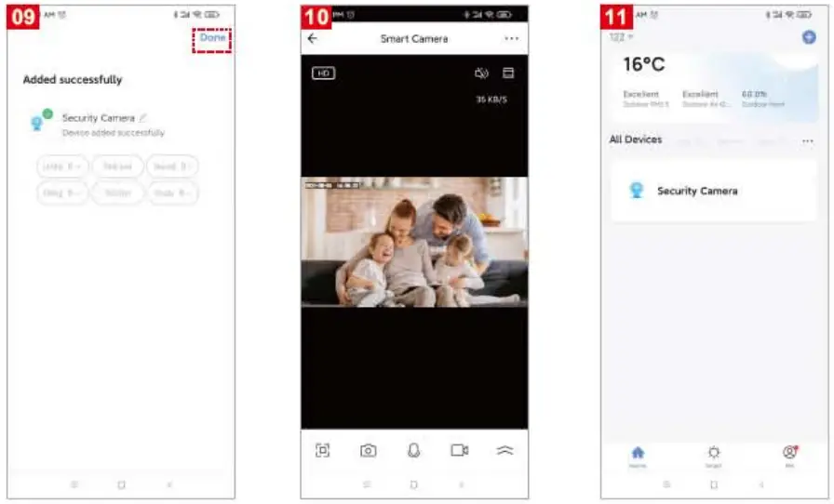Switch the video layout view icon
Image resolution: width=834 pixels, height=504 pixels.
[x=508, y=73]
